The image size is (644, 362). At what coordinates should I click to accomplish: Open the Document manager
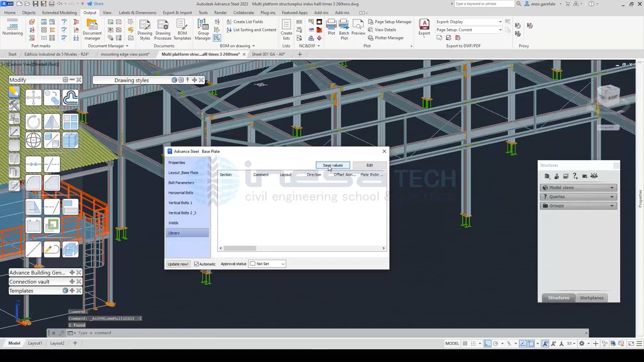tap(92, 29)
